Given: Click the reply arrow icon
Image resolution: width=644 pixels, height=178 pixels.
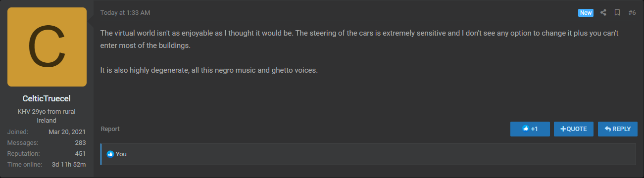Looking at the screenshot, I should pyautogui.click(x=607, y=129).
